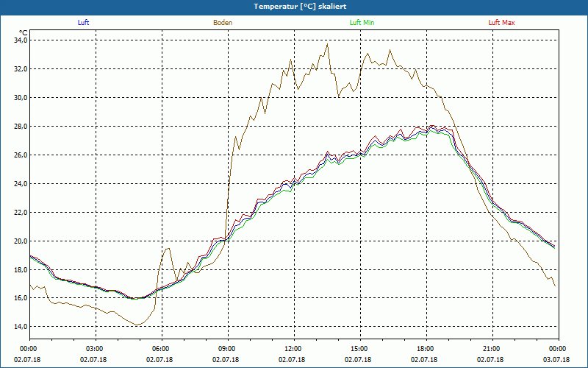Click the 26,0 y-axis label
The image size is (588, 368).
21,155
